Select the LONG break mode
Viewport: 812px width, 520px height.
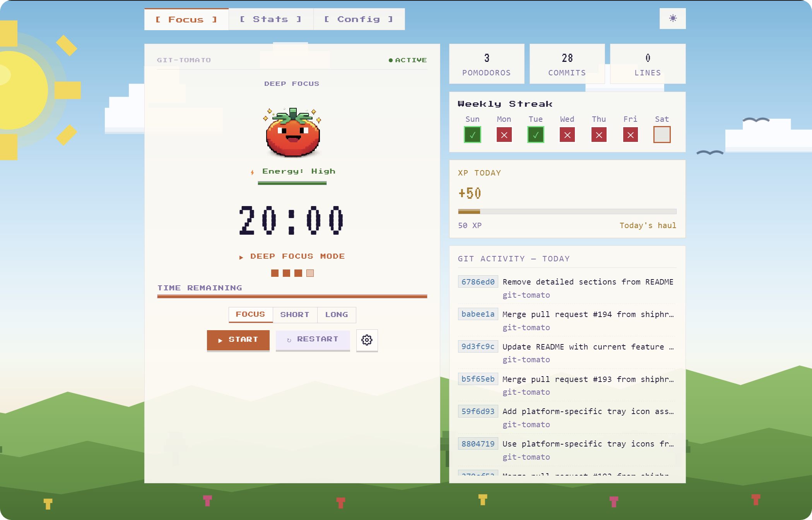click(337, 315)
